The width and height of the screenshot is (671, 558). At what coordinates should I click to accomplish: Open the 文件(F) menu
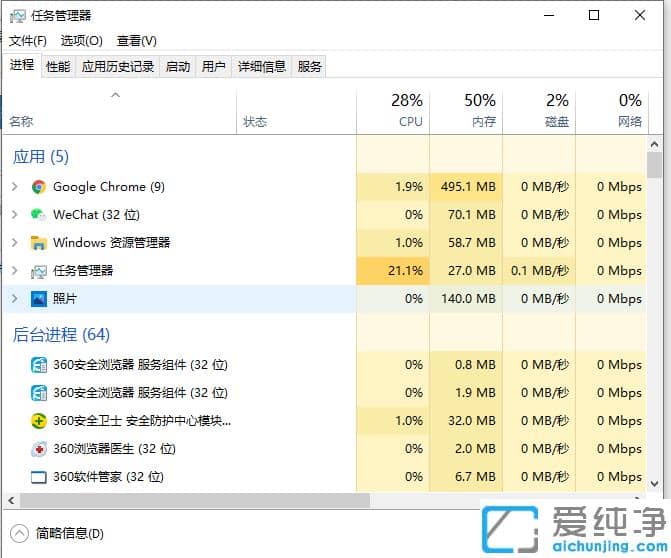[28, 41]
